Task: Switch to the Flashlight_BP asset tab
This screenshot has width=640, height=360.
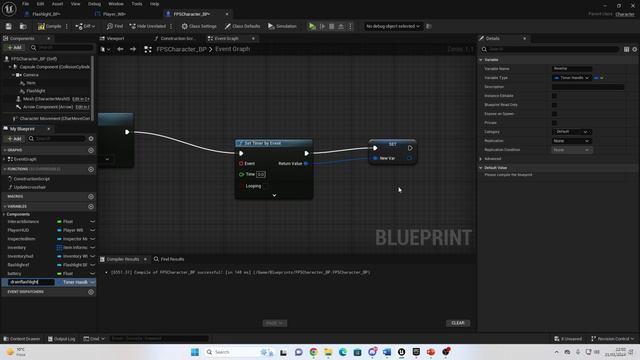Action: [x=46, y=14]
